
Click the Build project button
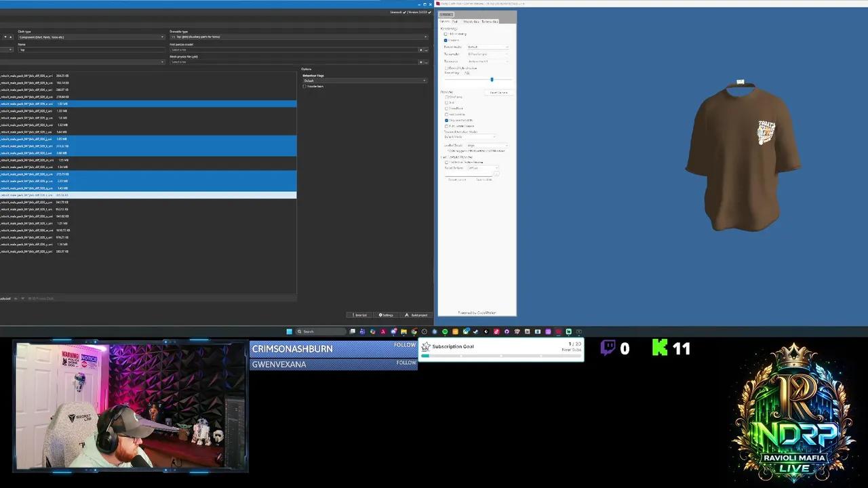tap(418, 315)
